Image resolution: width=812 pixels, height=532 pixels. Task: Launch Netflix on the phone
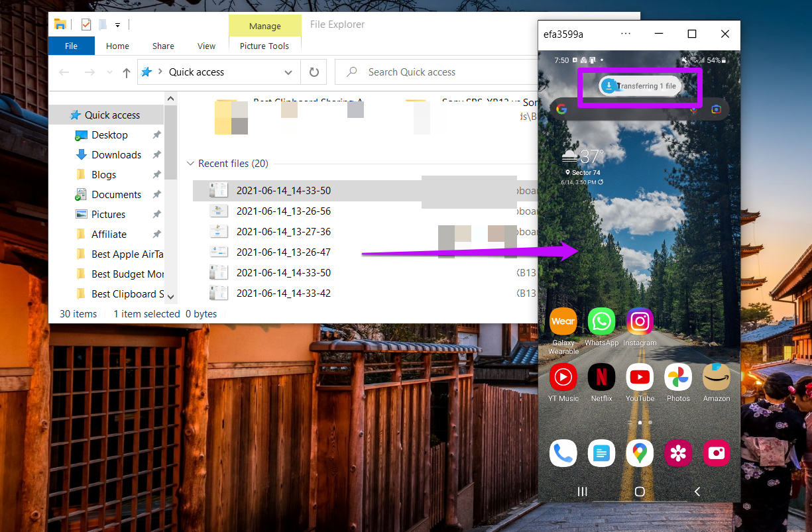pyautogui.click(x=601, y=378)
